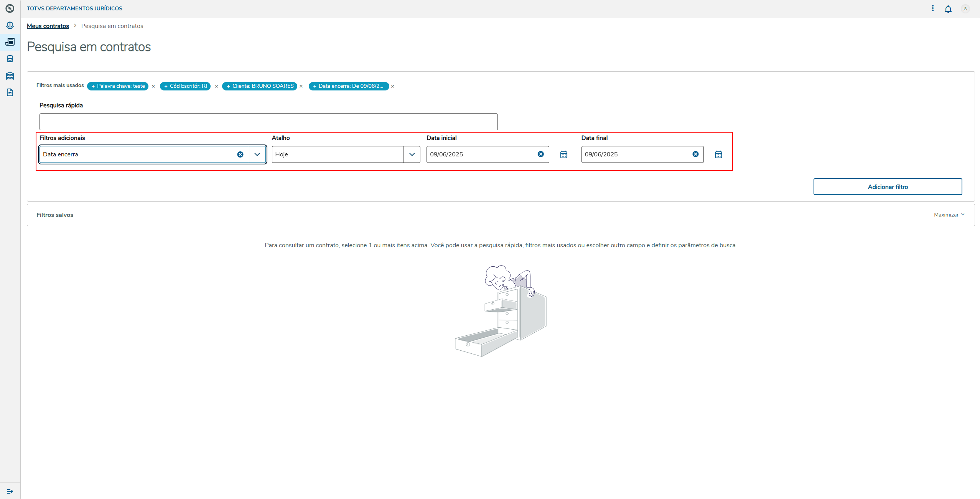The image size is (980, 499).
Task: Open the Data final calendar picker
Action: click(718, 154)
